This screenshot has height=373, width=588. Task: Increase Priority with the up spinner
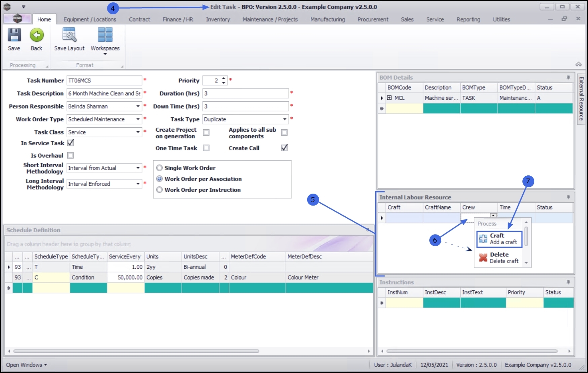tap(224, 78)
